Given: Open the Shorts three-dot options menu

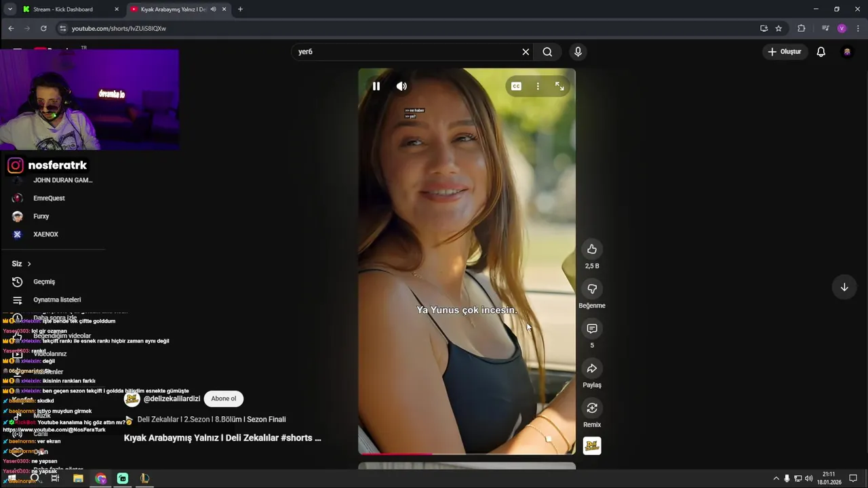Looking at the screenshot, I should (538, 86).
